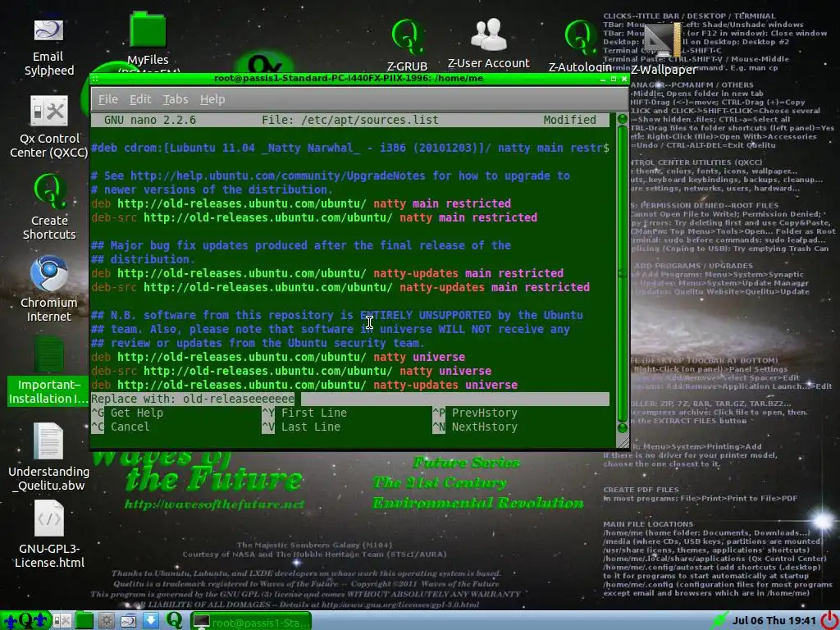The image size is (840, 630).
Task: Open the terminal Help menu
Action: click(x=212, y=99)
